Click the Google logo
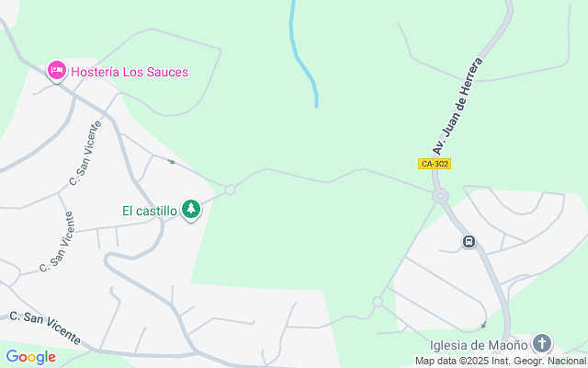The width and height of the screenshot is (588, 368). [31, 357]
